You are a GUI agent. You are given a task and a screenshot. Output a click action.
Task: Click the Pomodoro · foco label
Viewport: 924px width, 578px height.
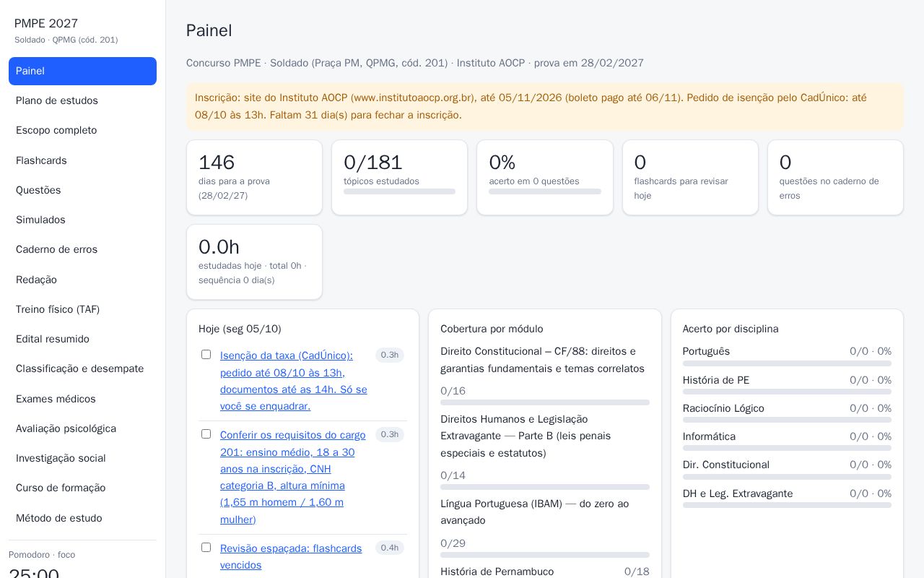(42, 555)
